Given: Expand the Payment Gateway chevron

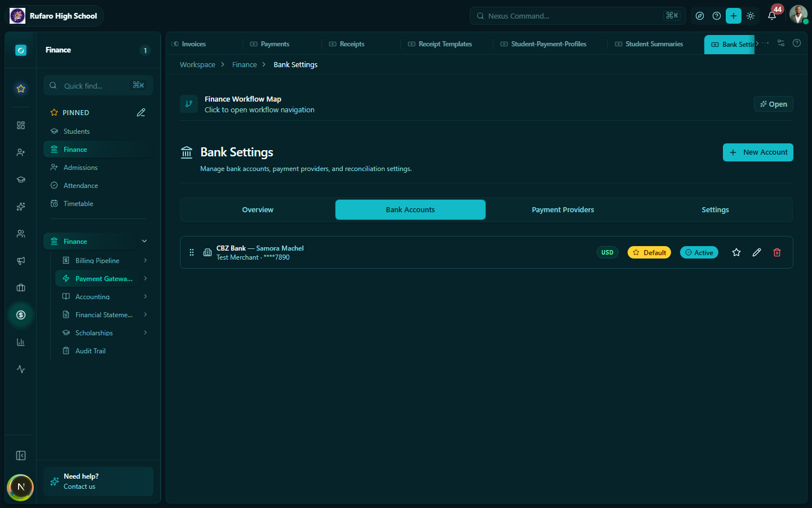Looking at the screenshot, I should [145, 278].
